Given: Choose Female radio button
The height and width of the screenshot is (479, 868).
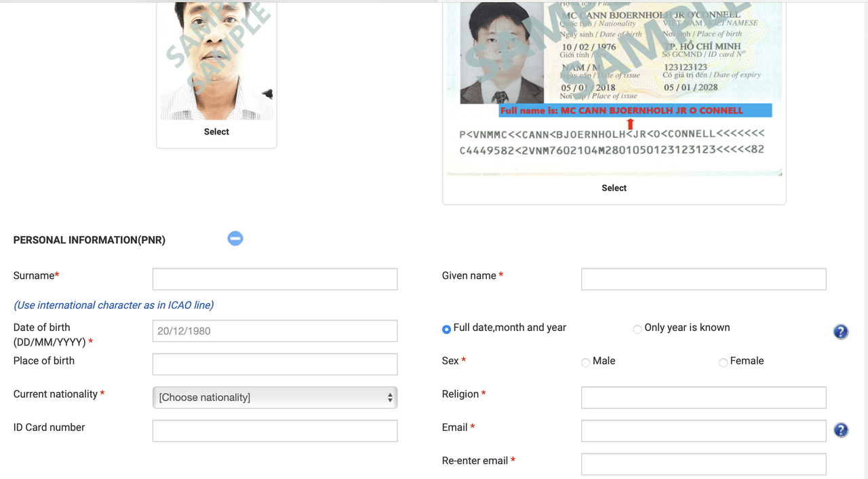Looking at the screenshot, I should [723, 362].
